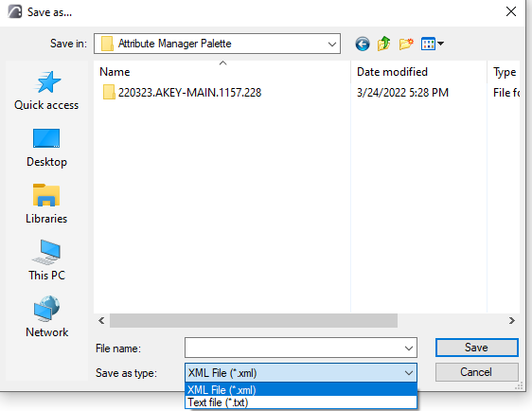Viewport: 532px width, 411px height.
Task: Expand the Save in folder dropdown
Action: click(332, 44)
